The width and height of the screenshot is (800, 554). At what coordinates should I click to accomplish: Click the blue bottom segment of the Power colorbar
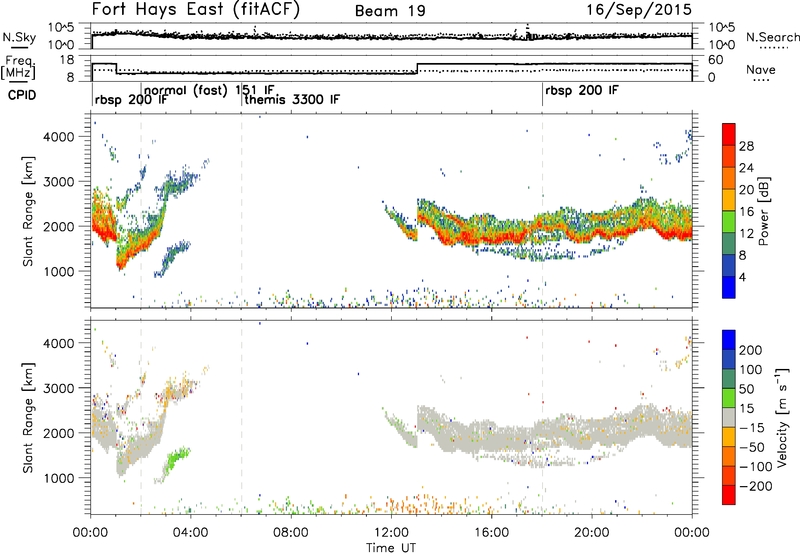click(x=729, y=287)
